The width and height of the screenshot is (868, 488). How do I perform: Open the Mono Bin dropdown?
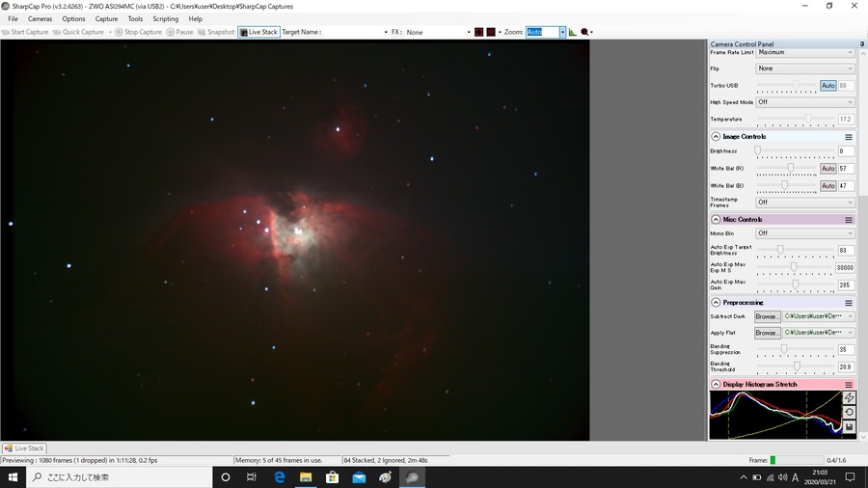tap(805, 233)
